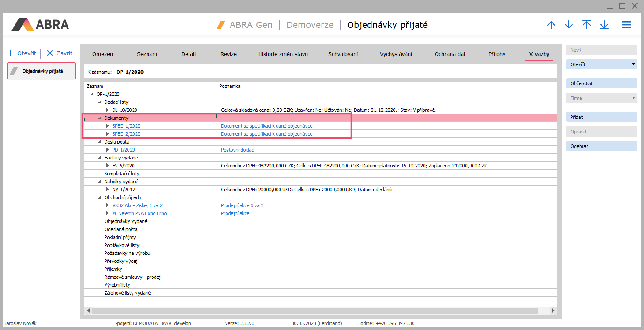Image resolution: width=644 pixels, height=330 pixels.
Task: Select Objednávky přijaté in the sidebar
Action: (x=42, y=71)
